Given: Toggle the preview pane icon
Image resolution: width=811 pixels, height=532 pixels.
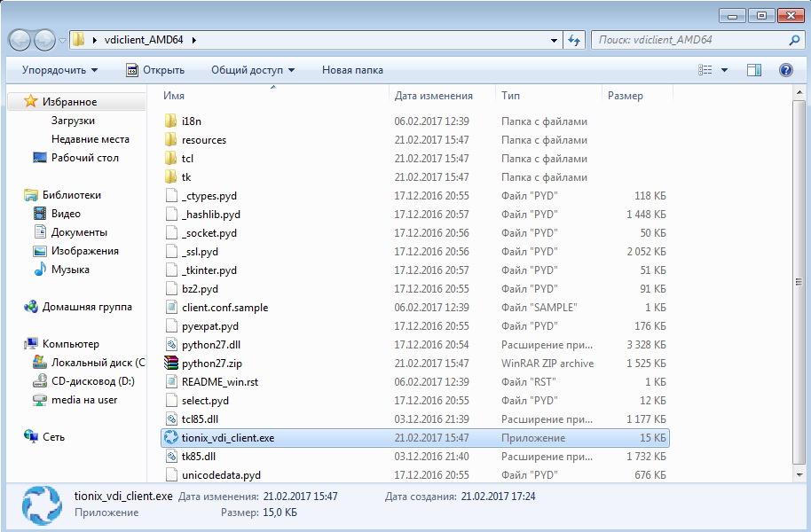Looking at the screenshot, I should click(754, 70).
